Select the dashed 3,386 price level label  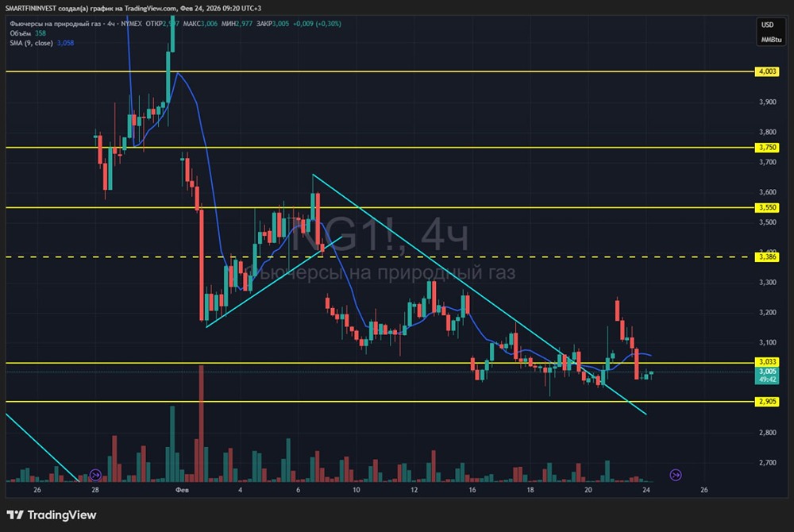point(767,257)
